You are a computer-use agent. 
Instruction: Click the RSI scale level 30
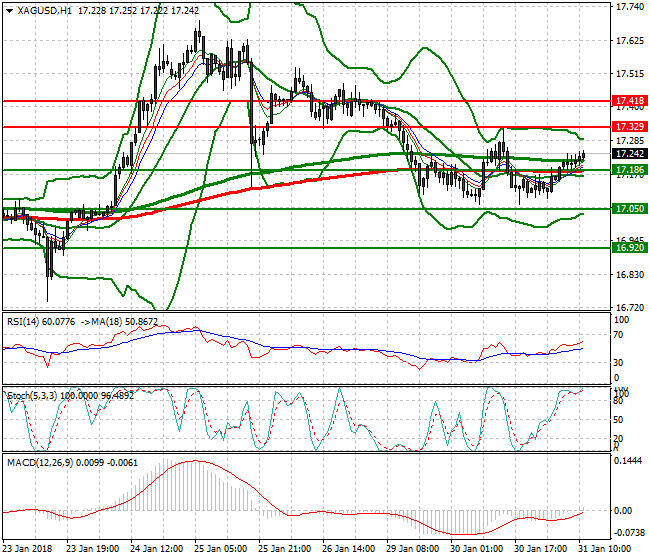618,363
